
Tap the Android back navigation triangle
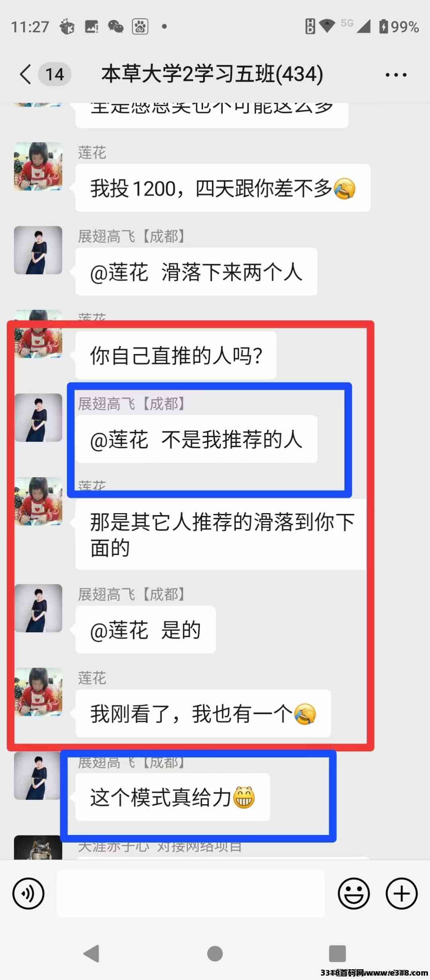[92, 953]
